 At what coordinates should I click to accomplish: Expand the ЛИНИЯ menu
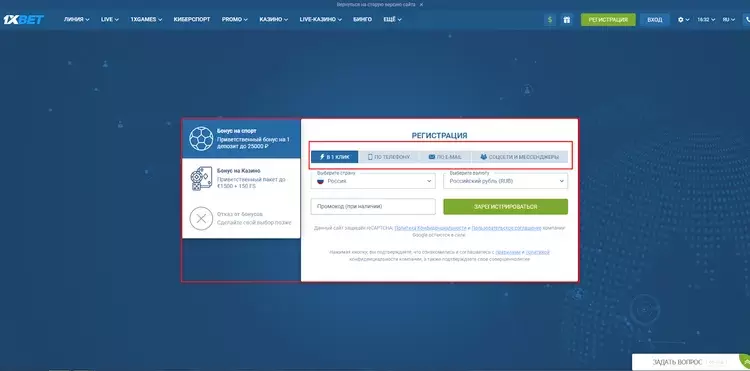77,20
